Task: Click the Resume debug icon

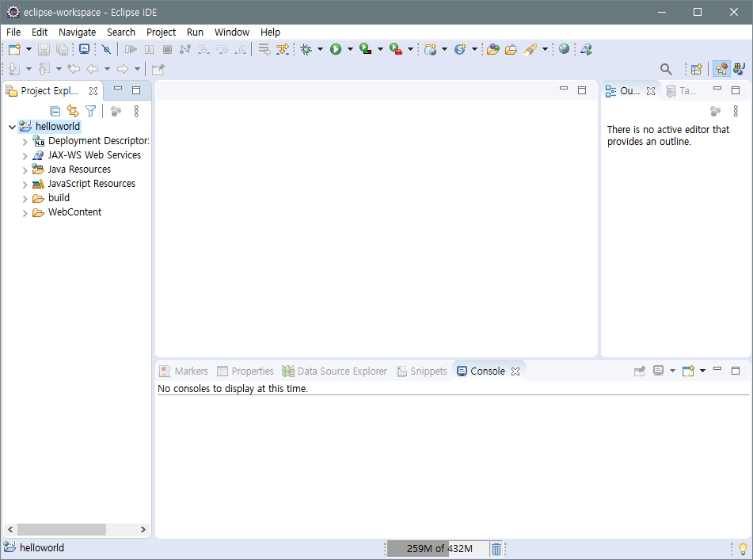Action: (131, 49)
